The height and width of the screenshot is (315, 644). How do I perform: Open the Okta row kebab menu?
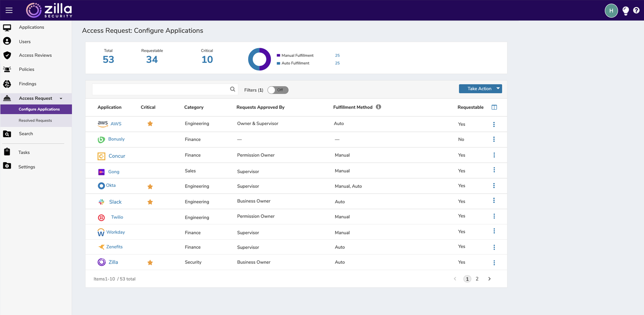(494, 185)
